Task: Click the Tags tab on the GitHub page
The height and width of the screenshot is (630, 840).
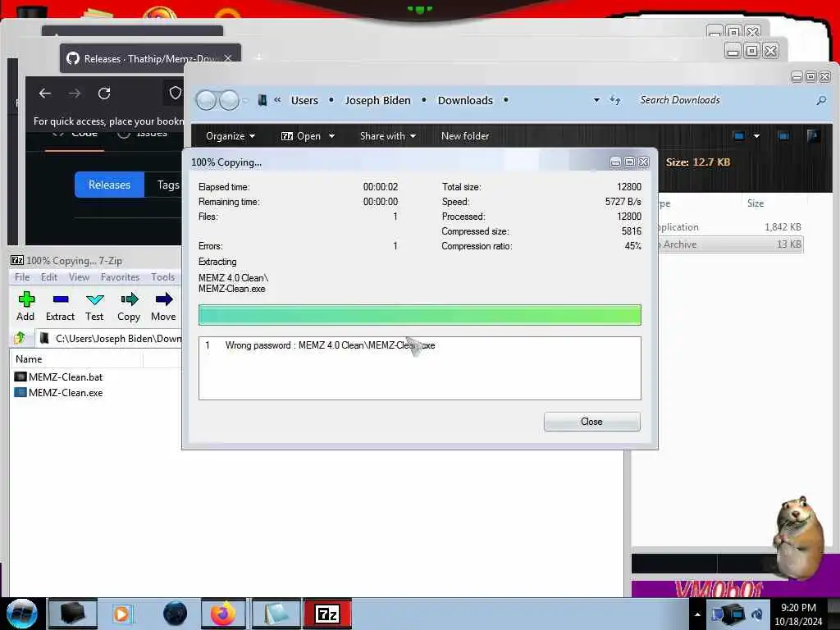Action: click(x=167, y=185)
